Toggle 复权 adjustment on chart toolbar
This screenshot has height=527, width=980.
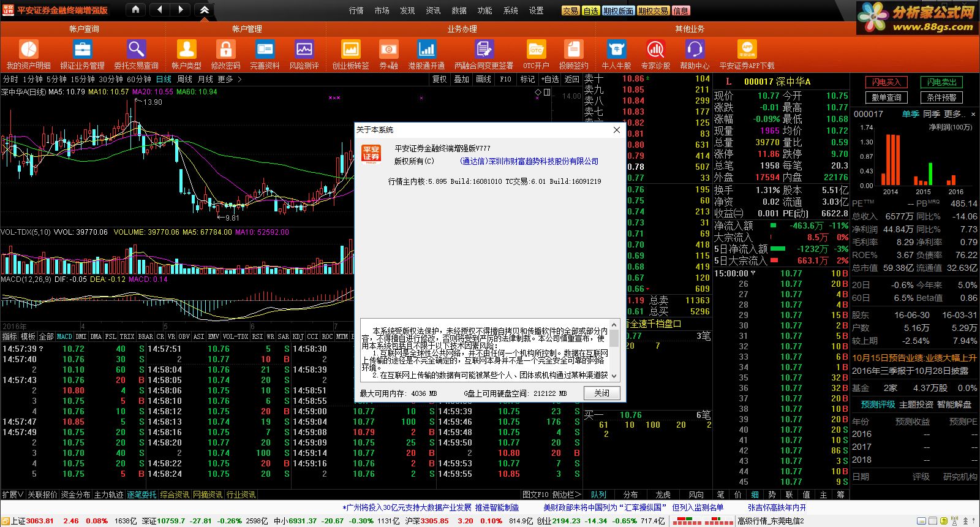(440, 79)
